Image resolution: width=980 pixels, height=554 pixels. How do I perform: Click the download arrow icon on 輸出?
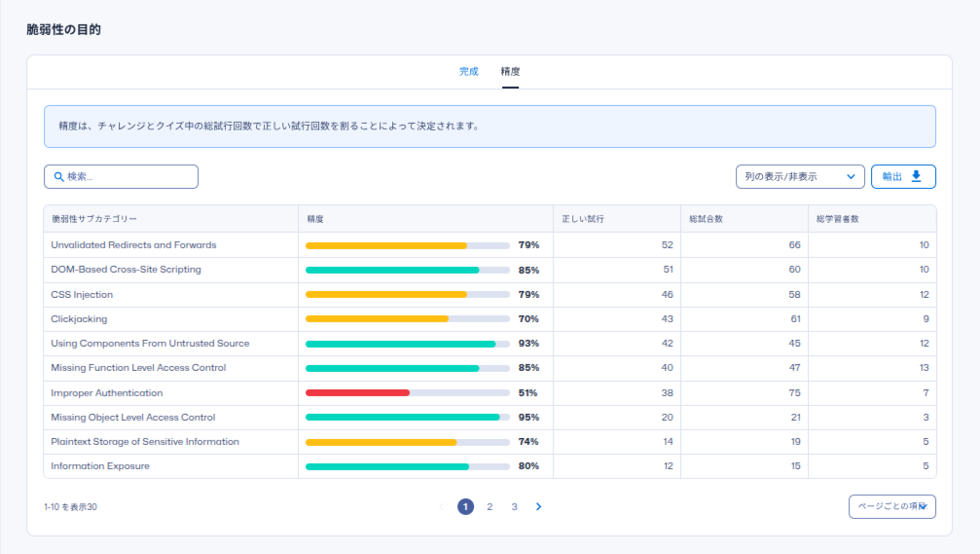coord(916,176)
